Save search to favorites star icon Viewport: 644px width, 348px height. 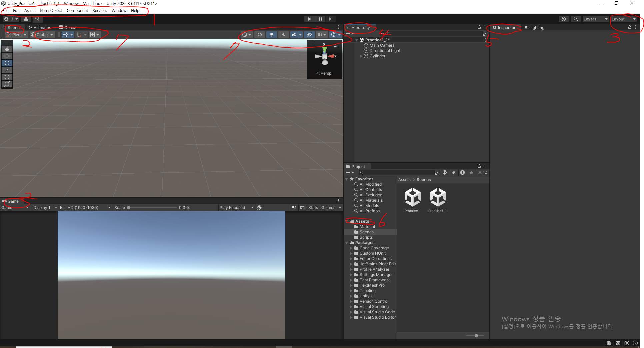coord(471,173)
